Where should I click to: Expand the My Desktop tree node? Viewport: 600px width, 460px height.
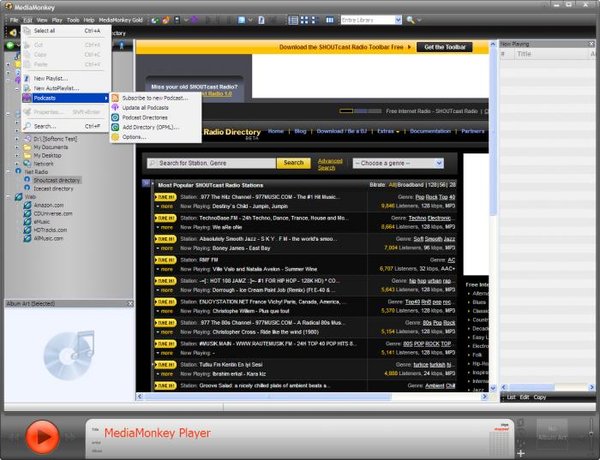click(x=17, y=155)
